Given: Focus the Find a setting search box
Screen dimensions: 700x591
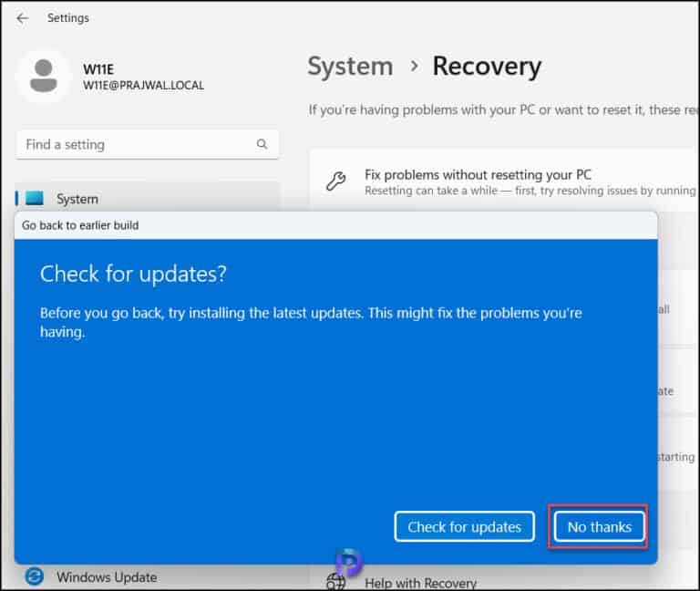Looking at the screenshot, I should point(147,144).
